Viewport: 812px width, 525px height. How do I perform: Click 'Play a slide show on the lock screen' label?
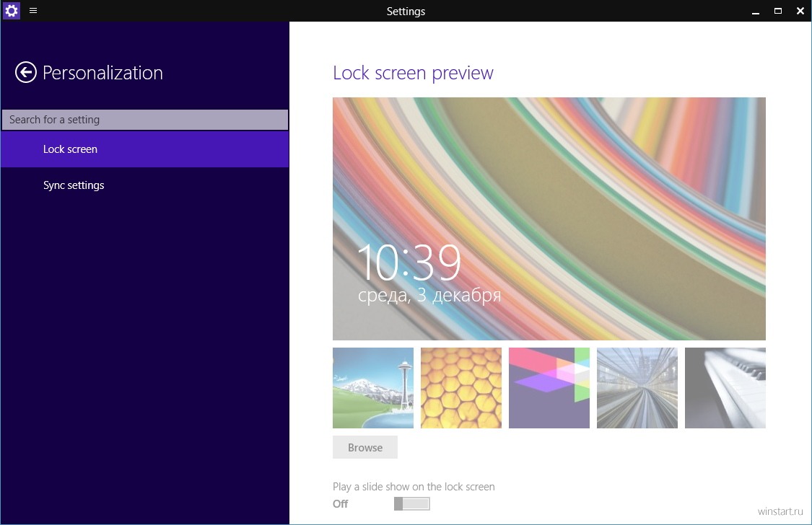414,487
